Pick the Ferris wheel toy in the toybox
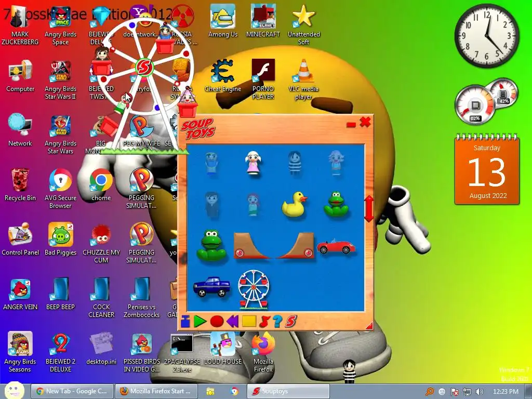This screenshot has height=399, width=532. coord(254,289)
